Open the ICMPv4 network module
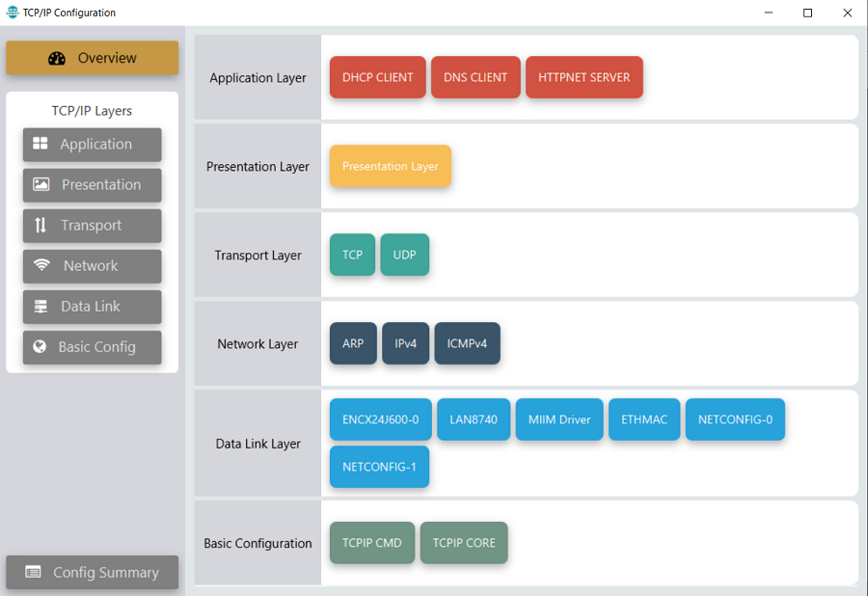 coord(467,343)
